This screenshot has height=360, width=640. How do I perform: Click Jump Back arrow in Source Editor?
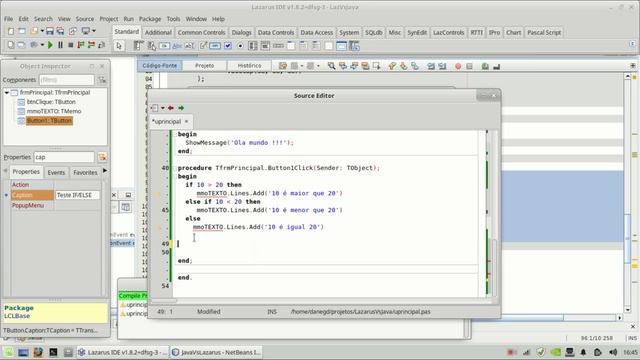coord(171,108)
